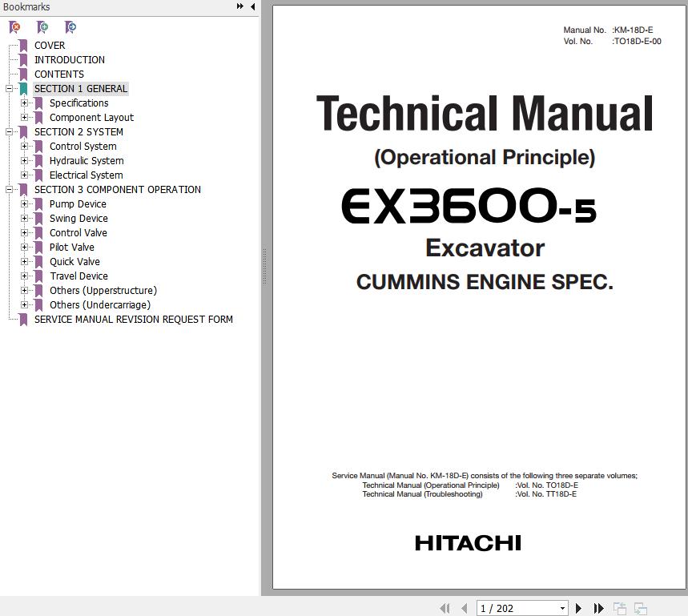Click the first page navigation button
The height and width of the screenshot is (616, 688).
[x=445, y=609]
